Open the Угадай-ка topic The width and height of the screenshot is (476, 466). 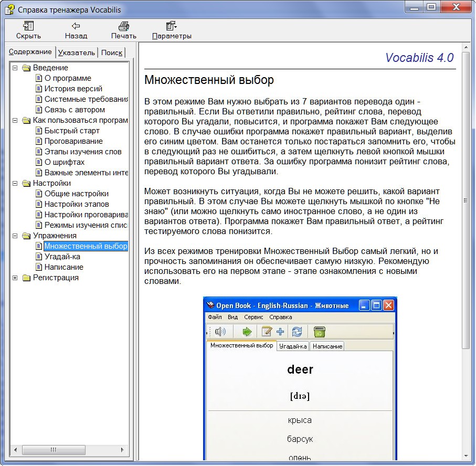point(62,257)
